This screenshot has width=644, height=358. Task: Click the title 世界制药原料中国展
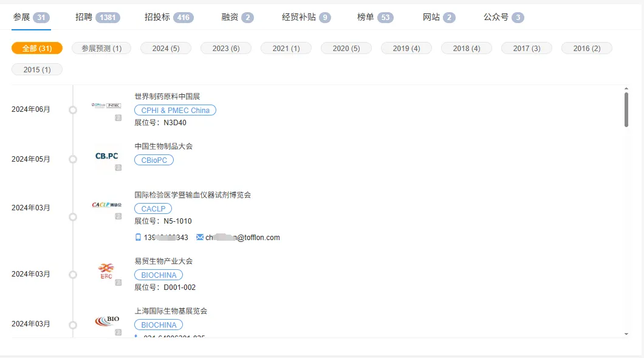167,97
